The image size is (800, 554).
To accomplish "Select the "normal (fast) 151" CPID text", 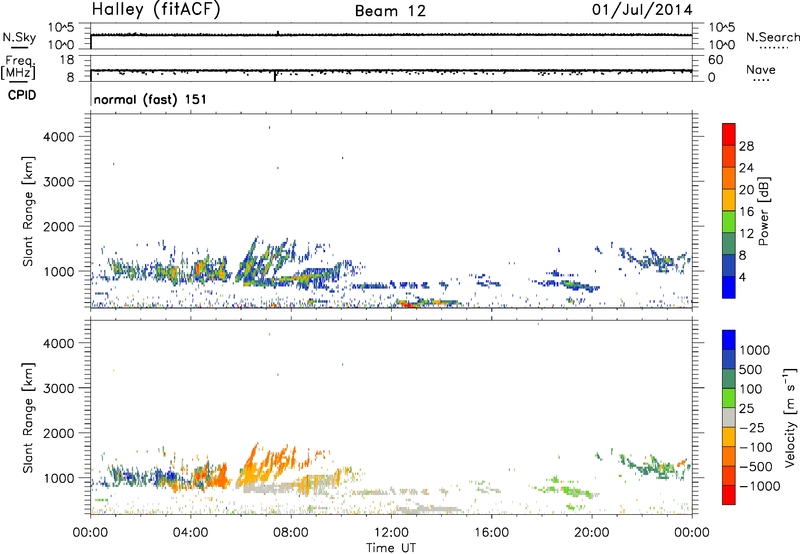I will [x=150, y=99].
